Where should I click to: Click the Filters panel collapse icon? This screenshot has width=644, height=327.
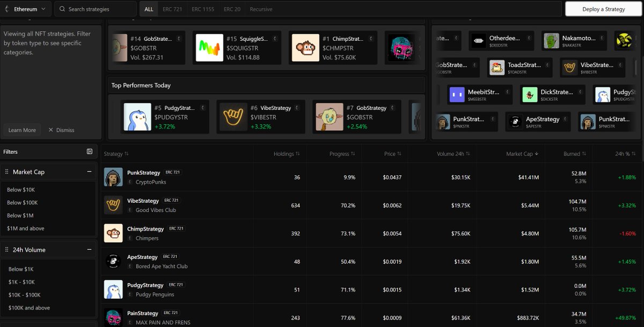[x=89, y=152]
